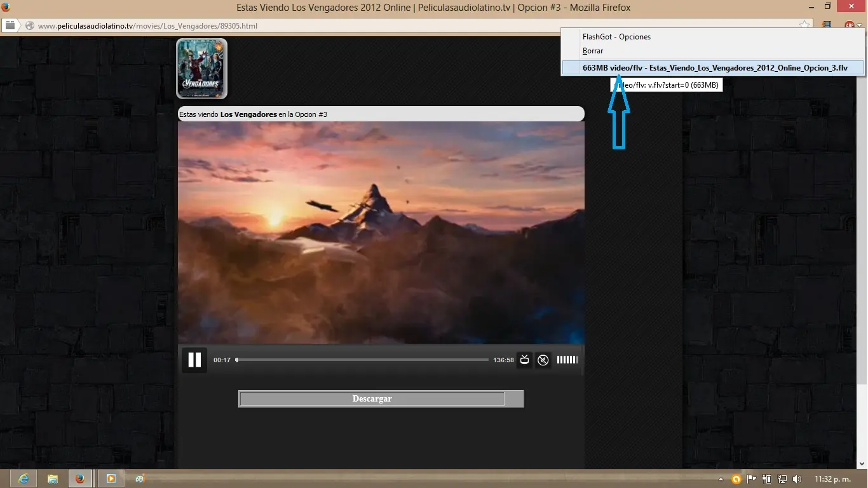868x488 pixels.
Task: Open FlashGot - Opciones menu entry
Action: (x=616, y=37)
